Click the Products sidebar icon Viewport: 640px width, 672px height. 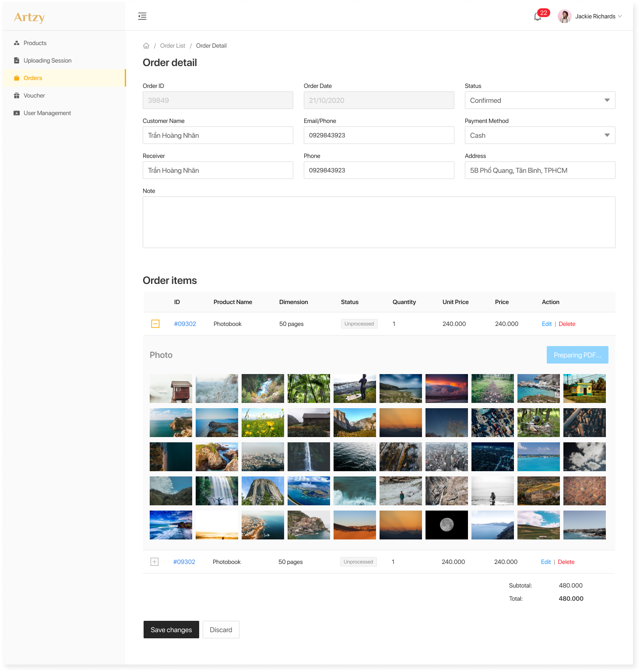tap(17, 43)
